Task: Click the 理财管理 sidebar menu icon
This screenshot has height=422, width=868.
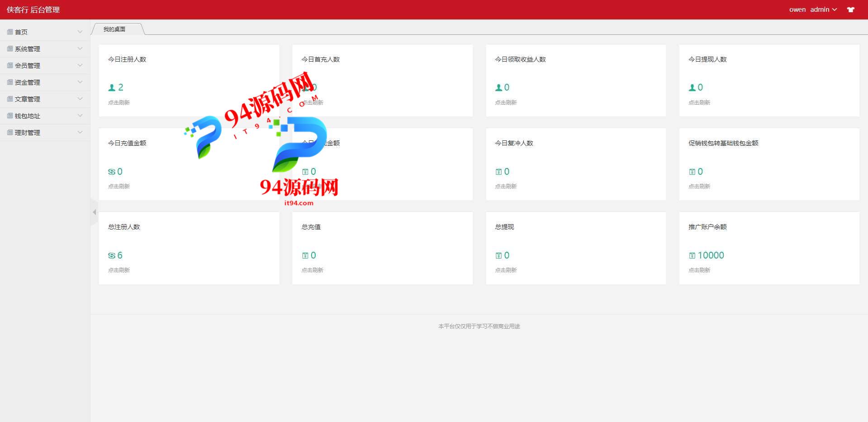Action: [10, 132]
